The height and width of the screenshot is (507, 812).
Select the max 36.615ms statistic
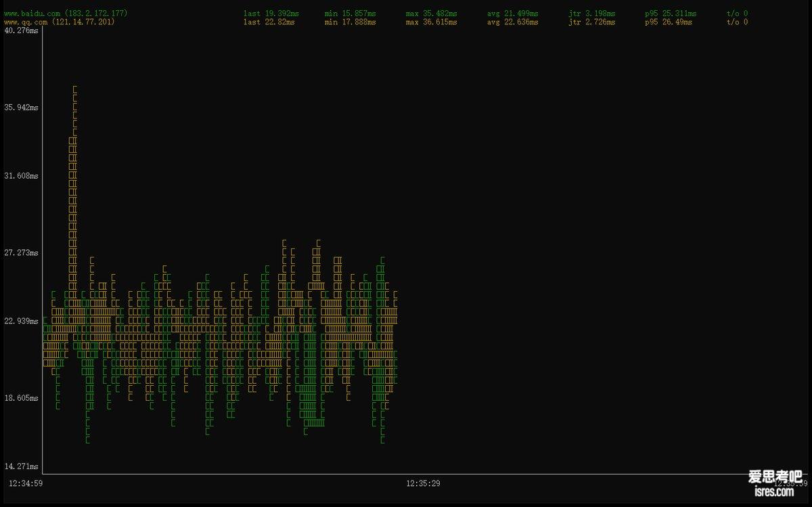pos(431,22)
